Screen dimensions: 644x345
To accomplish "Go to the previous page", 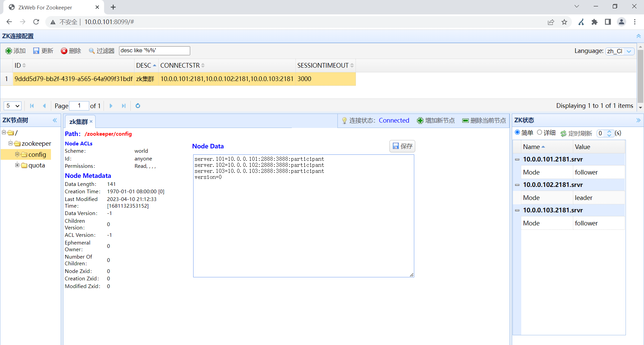I will pyautogui.click(x=44, y=106).
